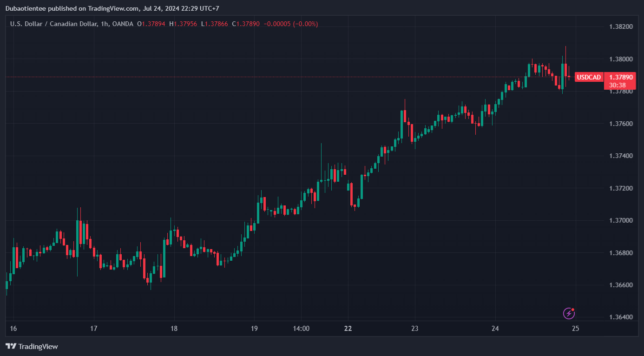Click date 25 on the time axis

pyautogui.click(x=575, y=329)
